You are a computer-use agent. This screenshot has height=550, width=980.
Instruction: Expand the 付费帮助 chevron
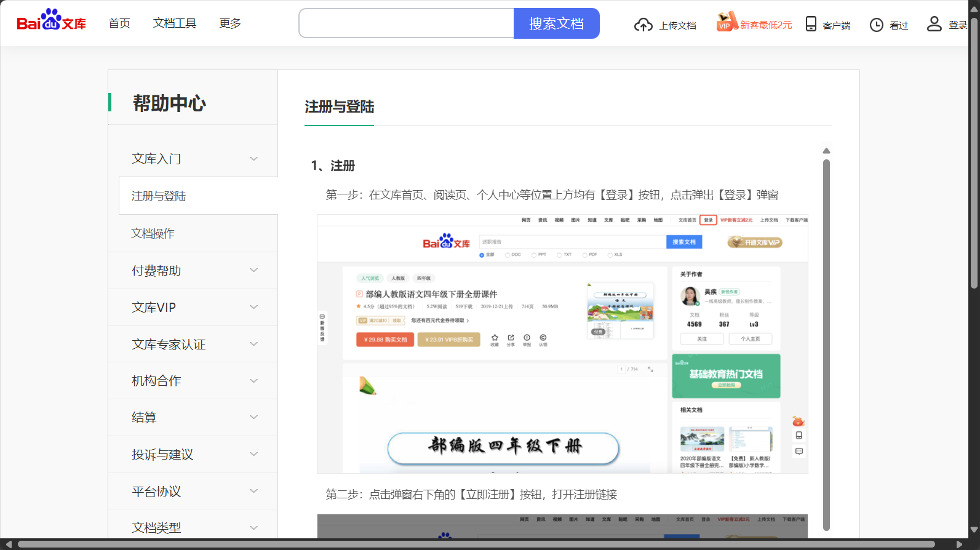(254, 270)
